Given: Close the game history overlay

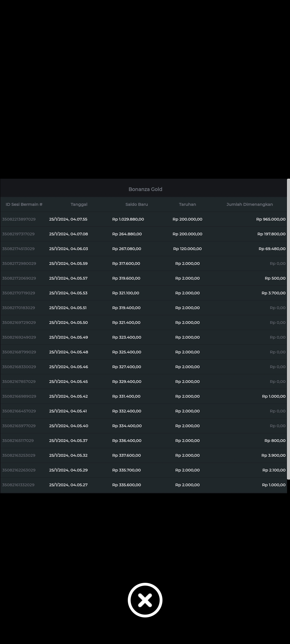Looking at the screenshot, I should [x=145, y=600].
